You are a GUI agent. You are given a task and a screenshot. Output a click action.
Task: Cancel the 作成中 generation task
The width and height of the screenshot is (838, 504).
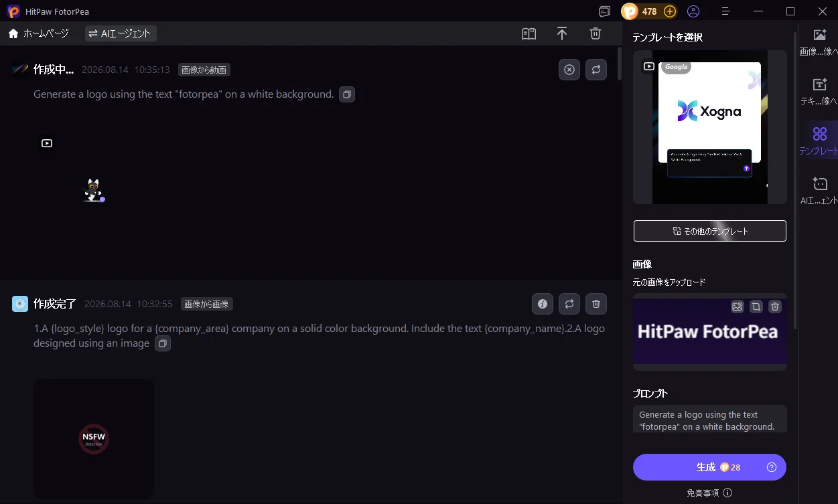pyautogui.click(x=569, y=70)
